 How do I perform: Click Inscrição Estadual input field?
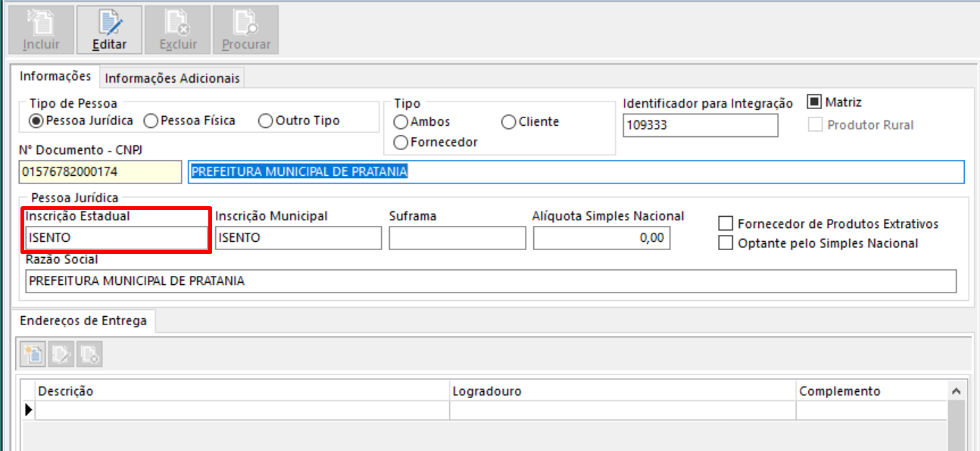coord(117,238)
